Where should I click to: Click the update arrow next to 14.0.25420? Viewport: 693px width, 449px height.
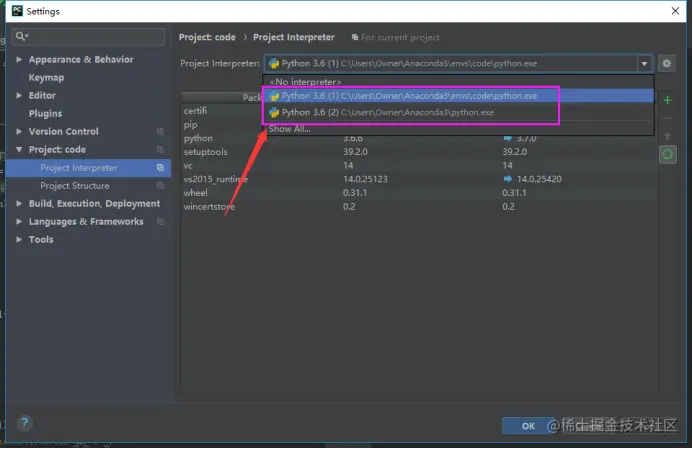click(x=507, y=179)
